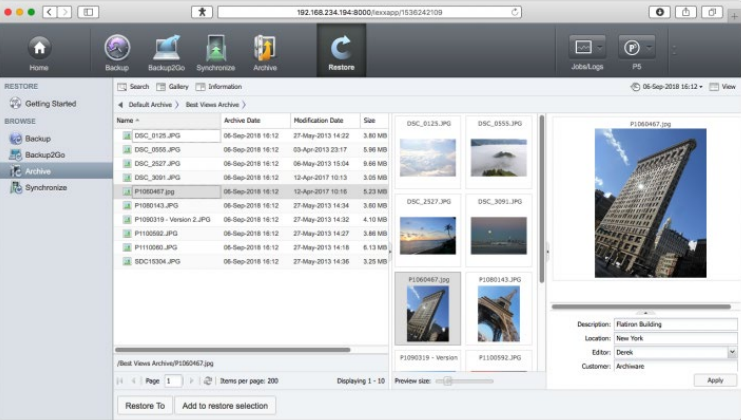
Task: Open the Information panel tab
Action: tap(219, 87)
